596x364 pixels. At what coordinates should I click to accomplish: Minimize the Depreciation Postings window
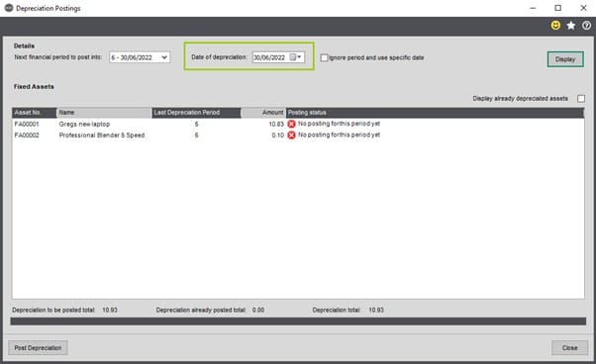(x=533, y=8)
